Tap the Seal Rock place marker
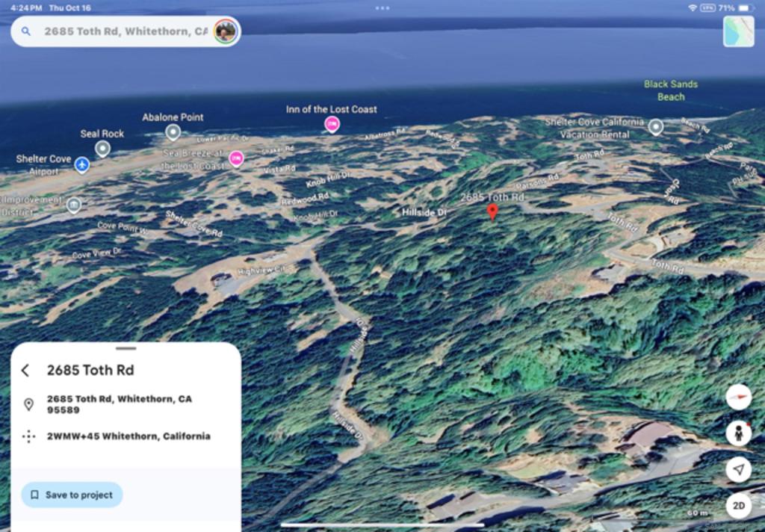 point(102,149)
